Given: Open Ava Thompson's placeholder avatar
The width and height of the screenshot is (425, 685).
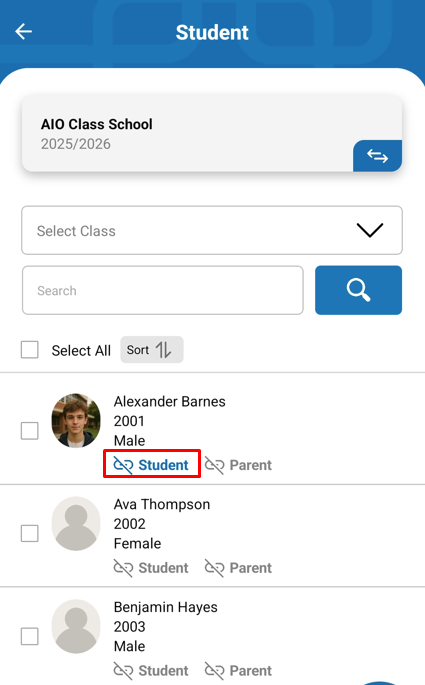Looking at the screenshot, I should 76,523.
